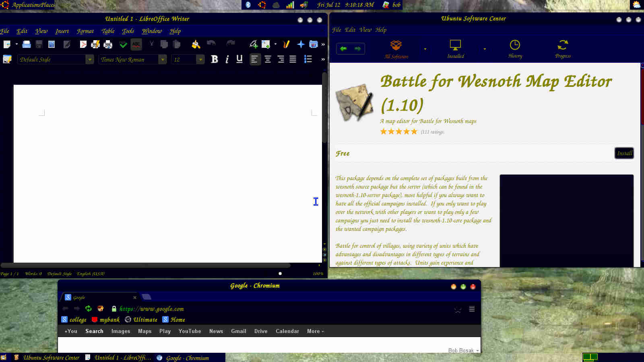
Task: Toggle the bulleted list
Action: click(308, 59)
